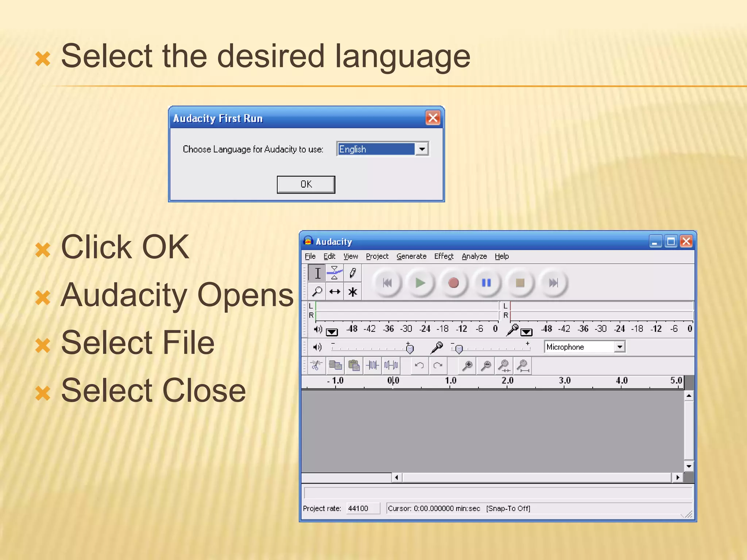Click the Audacity title bar app icon
The height and width of the screenshot is (560, 747).
308,241
